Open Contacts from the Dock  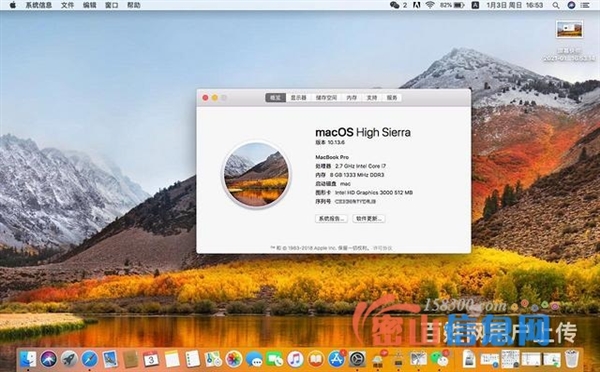pos(131,359)
